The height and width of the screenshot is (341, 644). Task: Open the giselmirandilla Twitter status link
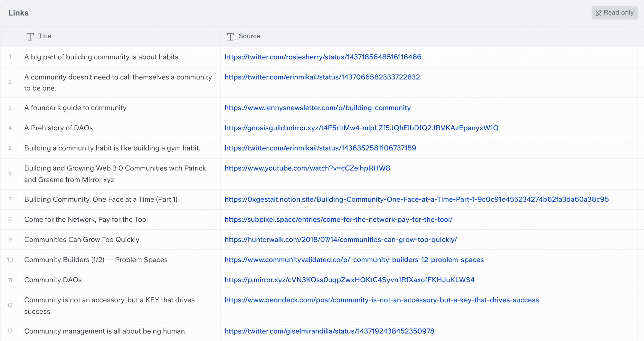point(329,331)
